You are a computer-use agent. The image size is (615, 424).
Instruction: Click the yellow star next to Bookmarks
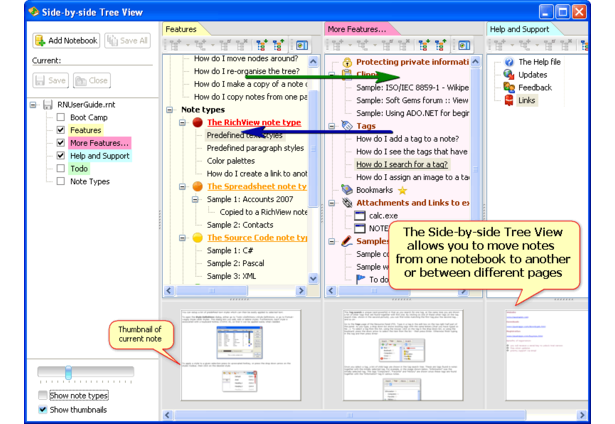pyautogui.click(x=402, y=191)
